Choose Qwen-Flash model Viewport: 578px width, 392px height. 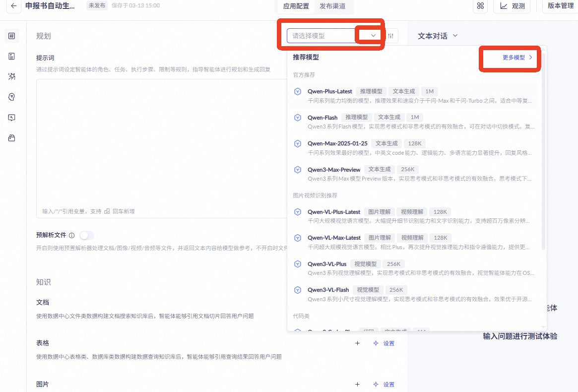click(413, 122)
